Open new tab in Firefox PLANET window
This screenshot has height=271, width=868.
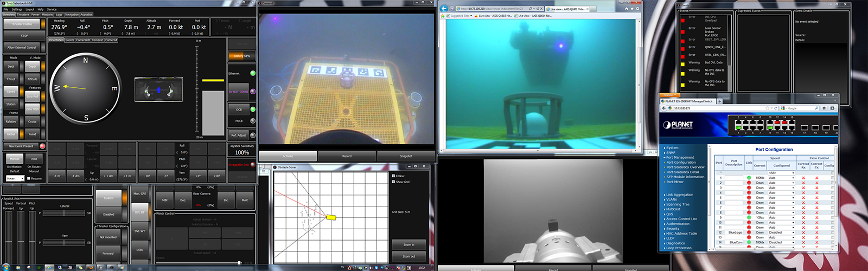coord(719,101)
